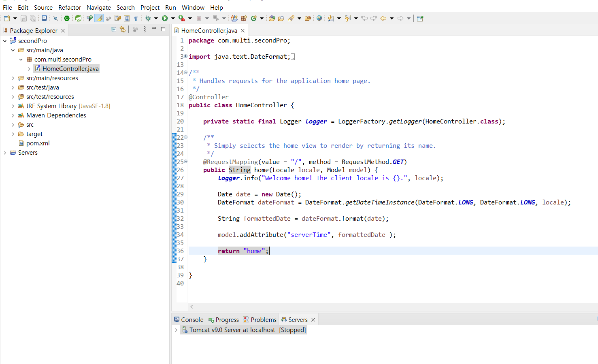Switch to the Problems tab
The width and height of the screenshot is (598, 364).
click(x=260, y=319)
